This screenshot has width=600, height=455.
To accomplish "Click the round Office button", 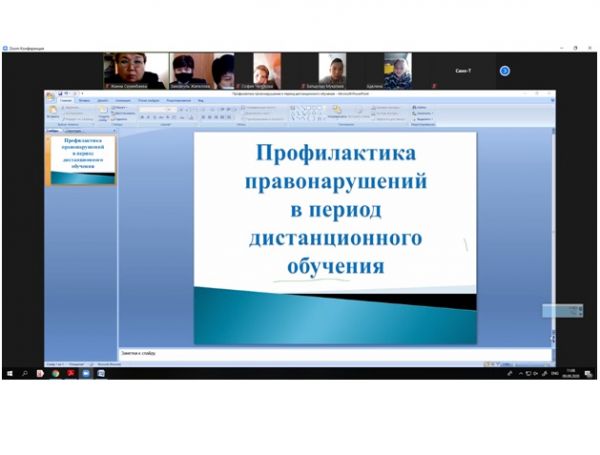I will [x=51, y=95].
